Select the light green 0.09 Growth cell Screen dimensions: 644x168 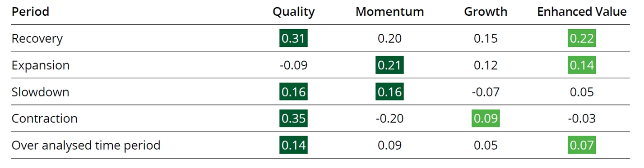click(x=486, y=119)
